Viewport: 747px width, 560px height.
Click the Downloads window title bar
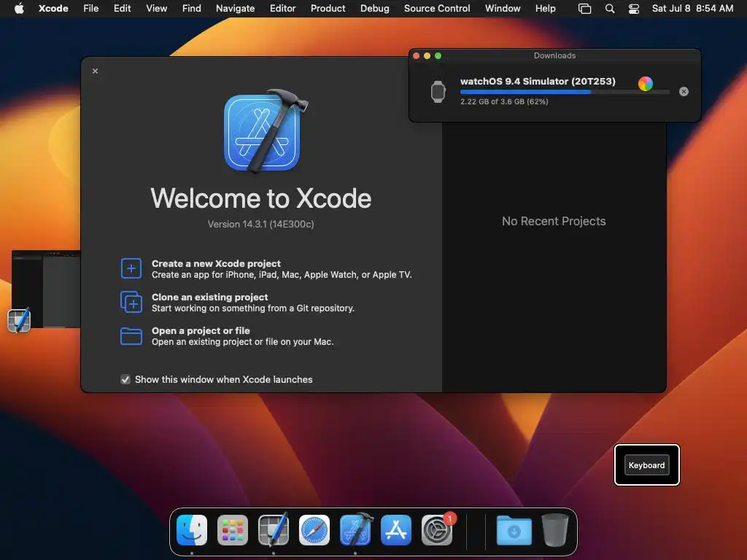click(x=554, y=55)
